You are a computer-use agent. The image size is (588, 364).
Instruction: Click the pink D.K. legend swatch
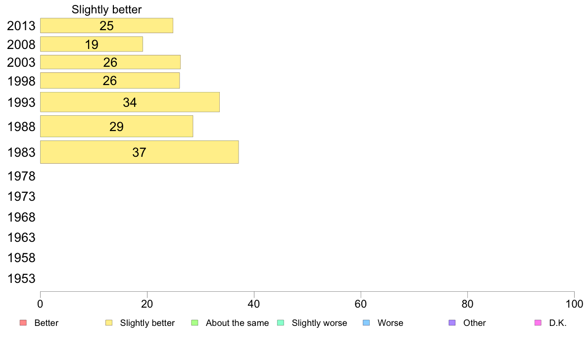point(538,323)
